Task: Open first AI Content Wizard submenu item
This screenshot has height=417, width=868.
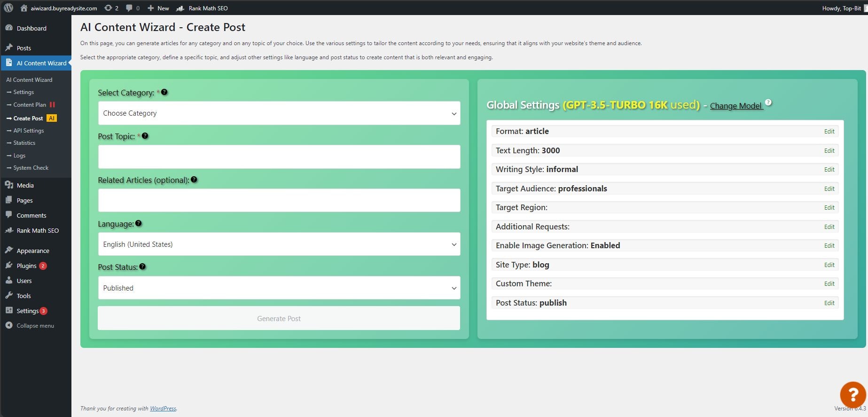Action: point(29,80)
